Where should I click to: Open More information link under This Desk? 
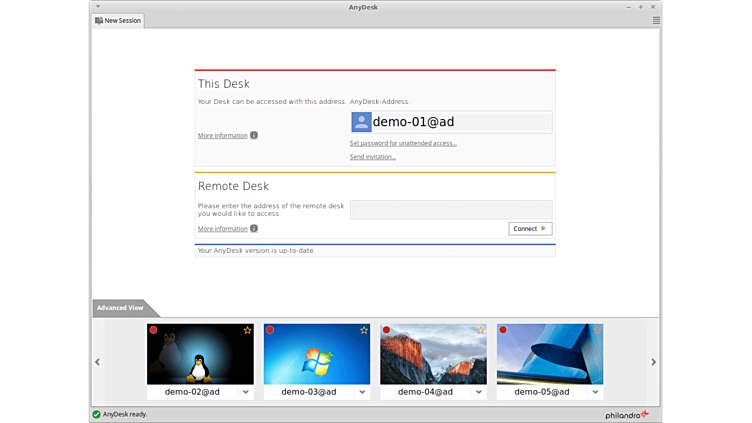pos(223,136)
